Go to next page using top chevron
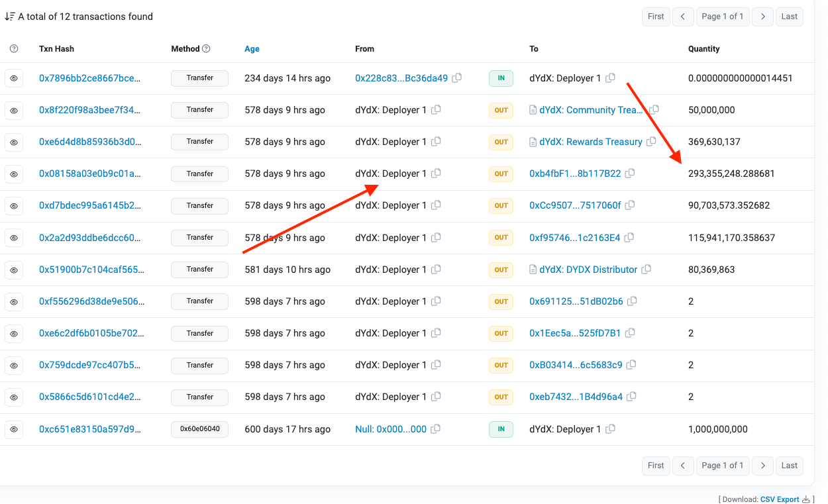Image resolution: width=828 pixels, height=504 pixels. click(x=763, y=17)
